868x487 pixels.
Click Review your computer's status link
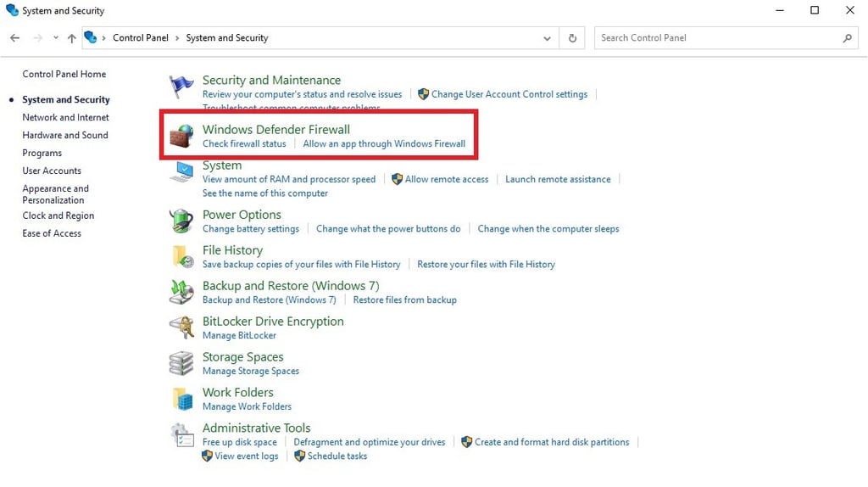coord(303,94)
